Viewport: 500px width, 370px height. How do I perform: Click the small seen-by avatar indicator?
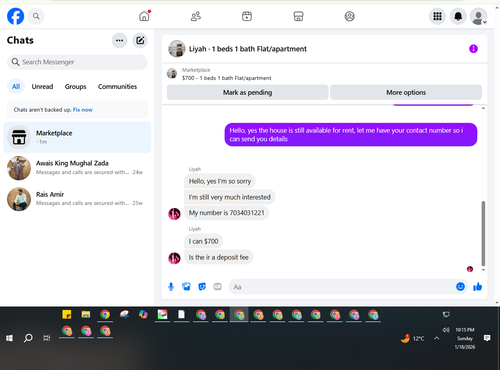pyautogui.click(x=470, y=269)
